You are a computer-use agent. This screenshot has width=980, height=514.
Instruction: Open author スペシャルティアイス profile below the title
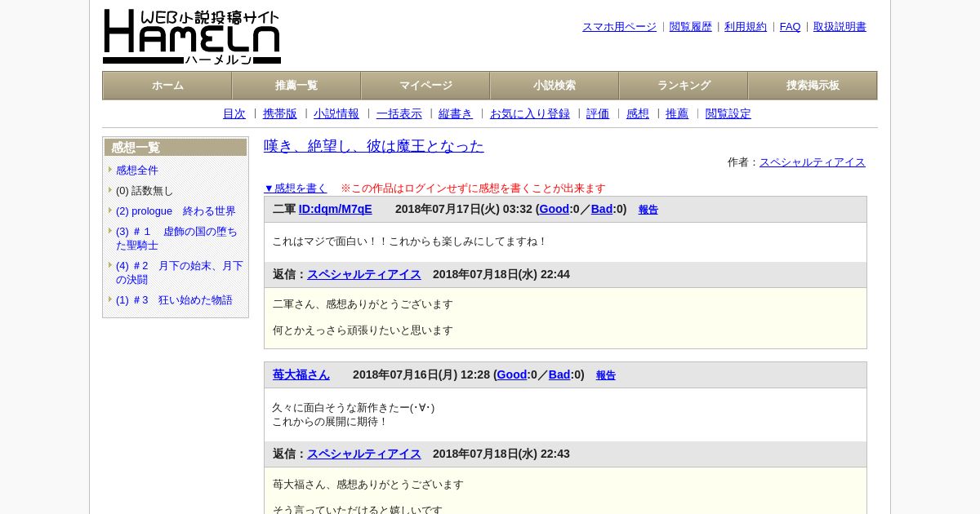click(x=813, y=162)
